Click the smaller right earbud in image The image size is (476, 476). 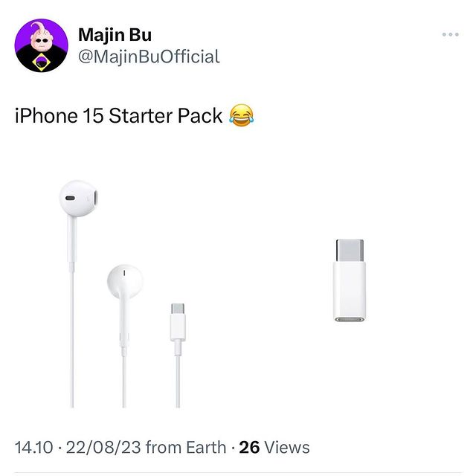[125, 281]
